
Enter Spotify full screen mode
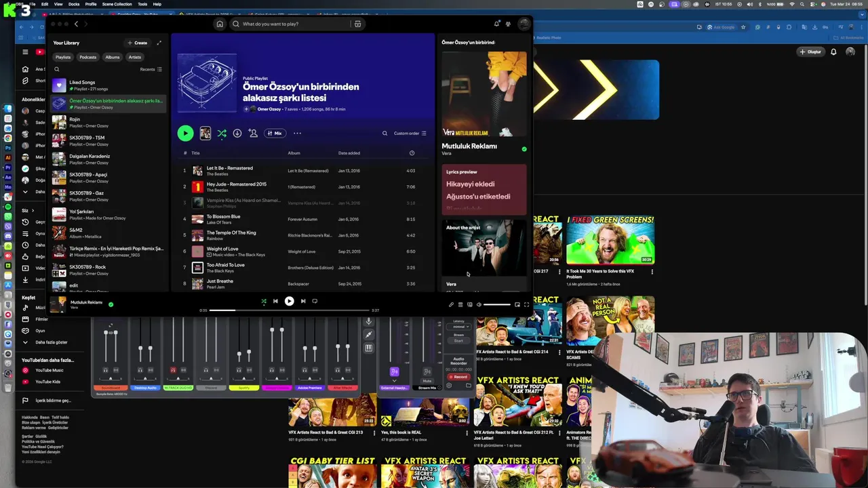pos(526,304)
